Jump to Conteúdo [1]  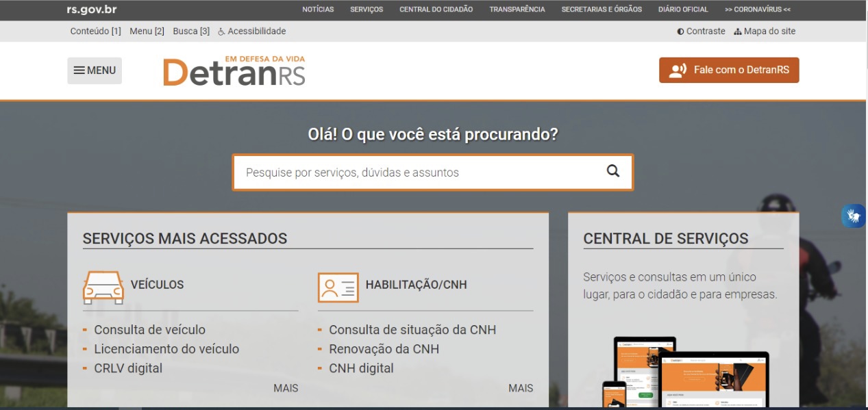[95, 31]
